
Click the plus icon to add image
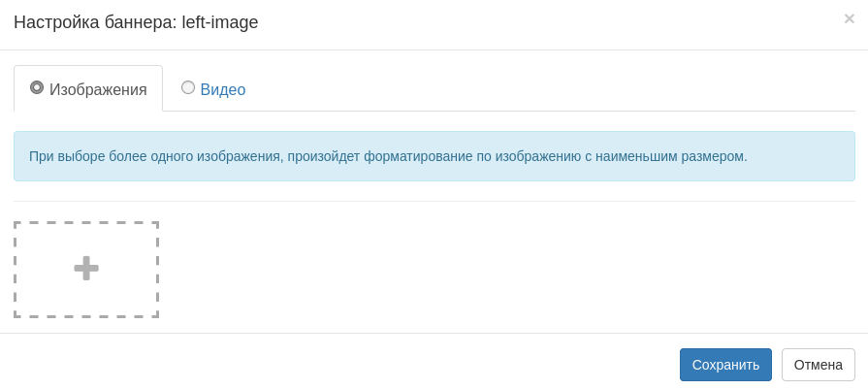pyautogui.click(x=86, y=269)
